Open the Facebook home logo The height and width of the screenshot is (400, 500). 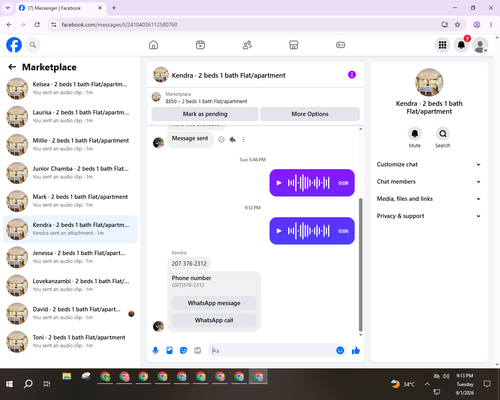[14, 45]
